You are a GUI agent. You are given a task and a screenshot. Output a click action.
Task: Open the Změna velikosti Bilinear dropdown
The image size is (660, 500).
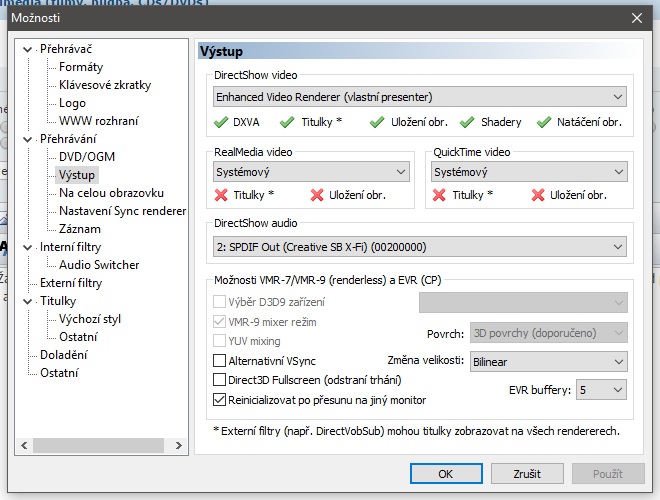(548, 361)
